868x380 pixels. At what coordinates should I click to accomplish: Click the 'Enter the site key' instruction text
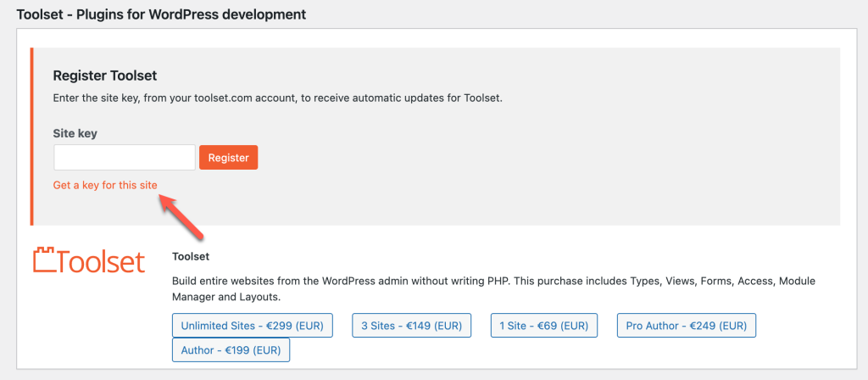(277, 98)
